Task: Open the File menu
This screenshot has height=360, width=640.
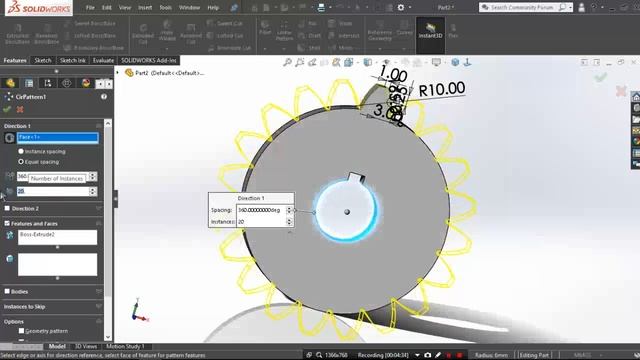Action: [x=90, y=7]
